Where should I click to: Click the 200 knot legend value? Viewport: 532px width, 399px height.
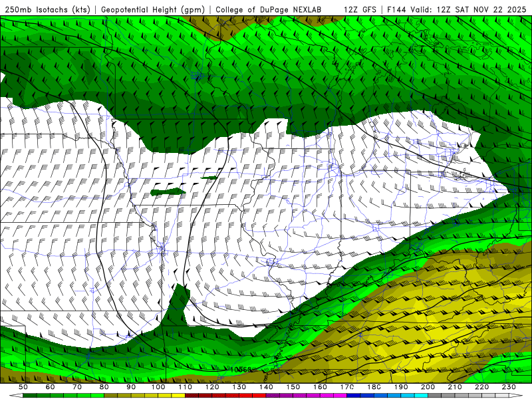pyautogui.click(x=428, y=387)
